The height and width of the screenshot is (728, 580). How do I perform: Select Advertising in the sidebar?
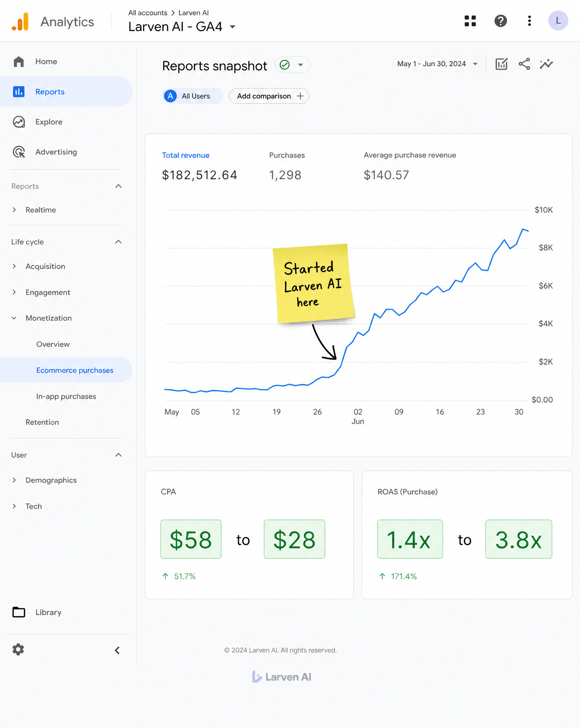[66, 152]
